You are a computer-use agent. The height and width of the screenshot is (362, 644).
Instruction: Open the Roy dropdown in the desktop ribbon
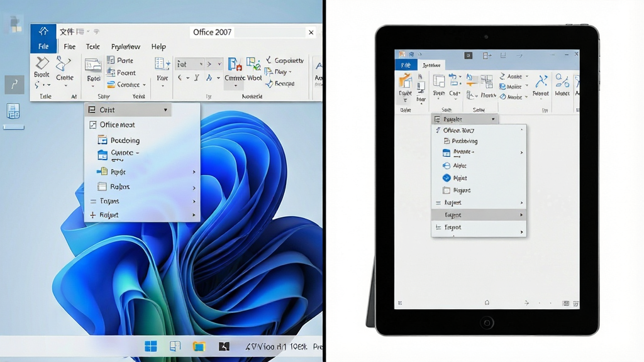coord(278,72)
